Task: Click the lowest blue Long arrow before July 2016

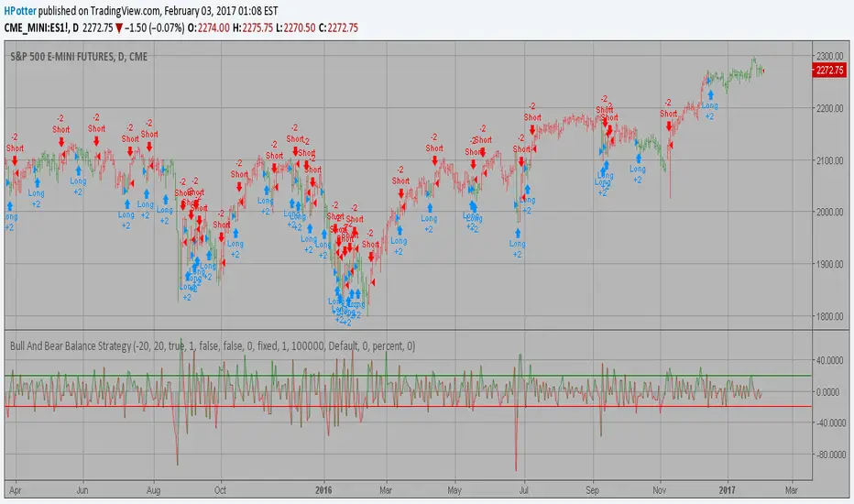Action: coord(518,234)
